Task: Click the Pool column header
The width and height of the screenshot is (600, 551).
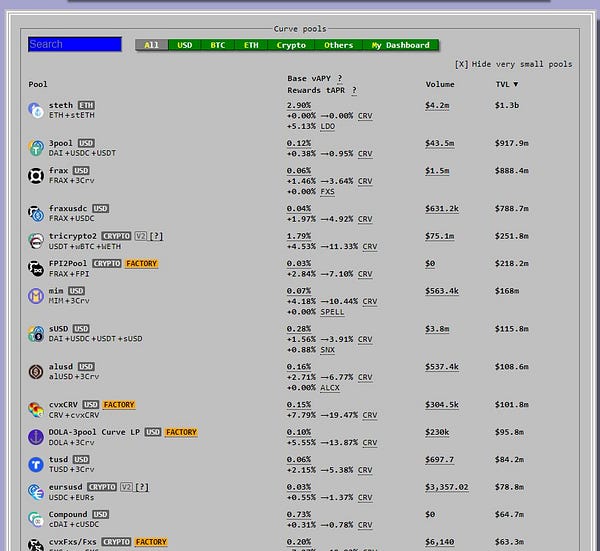Action: pos(38,85)
